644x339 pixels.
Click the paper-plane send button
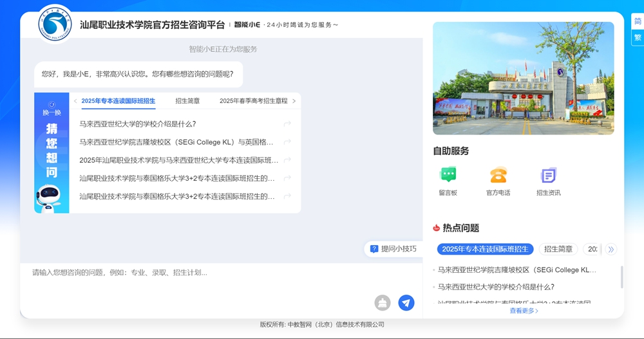tap(406, 302)
